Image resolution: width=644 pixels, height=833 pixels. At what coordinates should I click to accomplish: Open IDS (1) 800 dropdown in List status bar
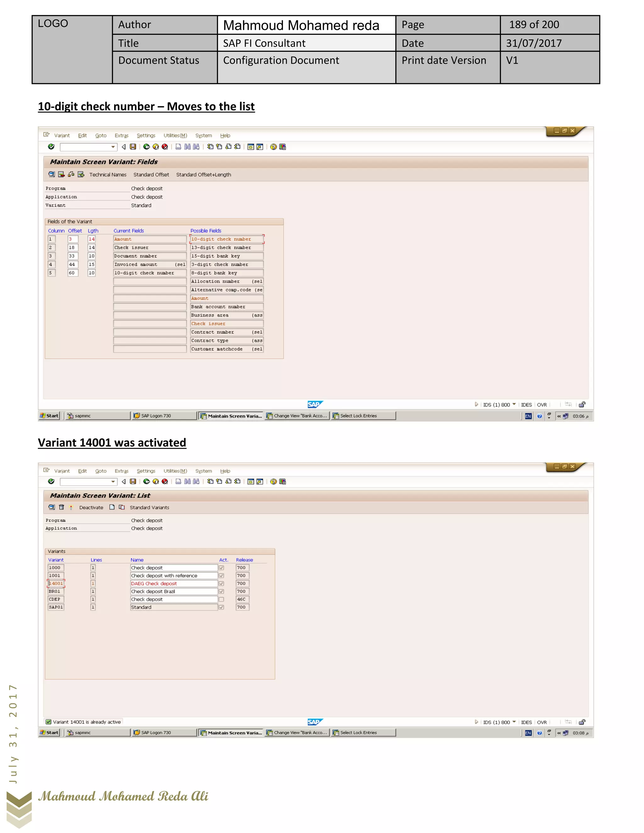click(x=514, y=722)
